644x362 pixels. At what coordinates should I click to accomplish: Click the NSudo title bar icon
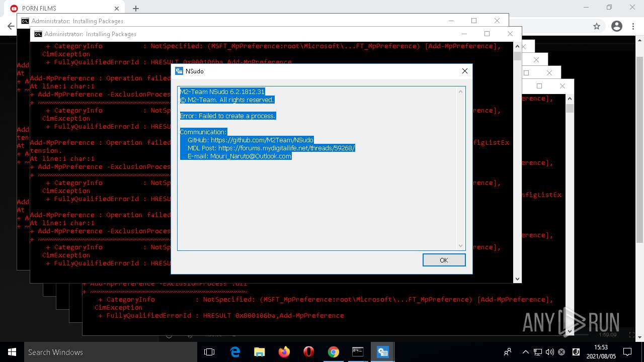tap(179, 71)
